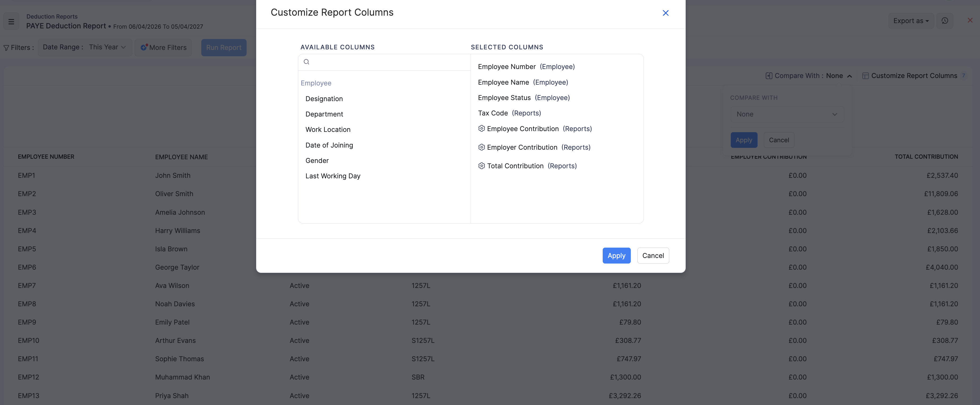This screenshot has height=405, width=980.
Task: Click Oliver Smith row name
Action: click(174, 194)
